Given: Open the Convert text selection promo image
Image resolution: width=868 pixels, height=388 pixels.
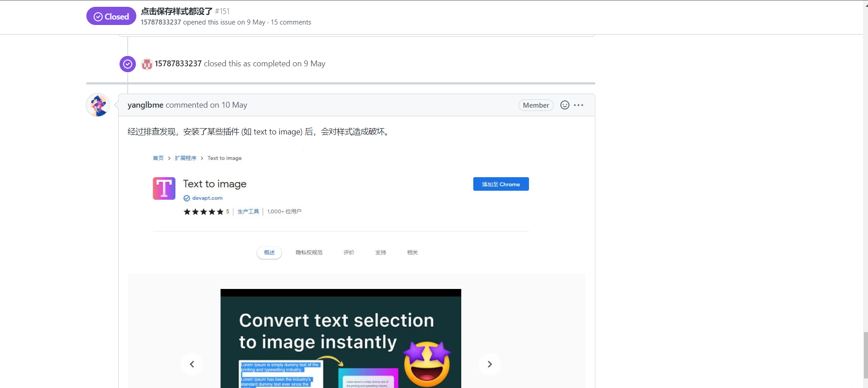Looking at the screenshot, I should point(341,338).
